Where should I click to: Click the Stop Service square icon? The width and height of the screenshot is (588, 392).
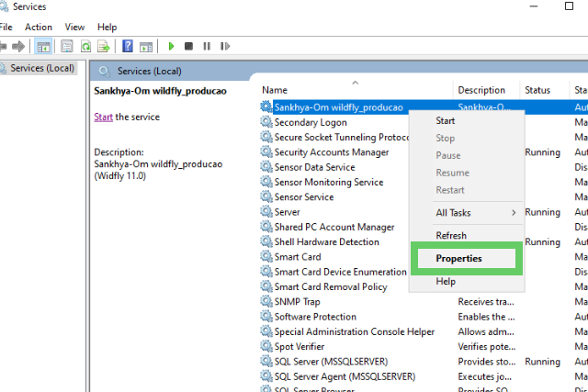[x=188, y=46]
